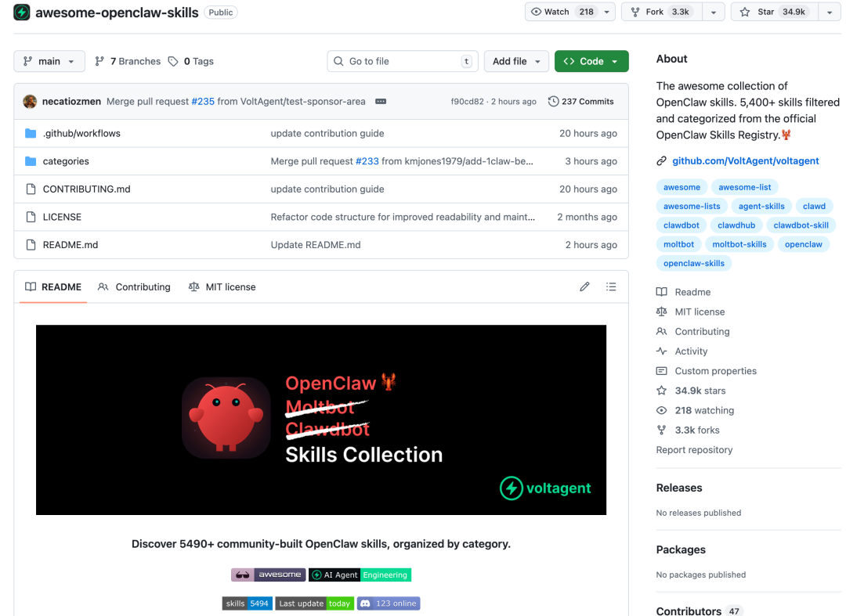Click the Activity pulse icon

click(661, 351)
